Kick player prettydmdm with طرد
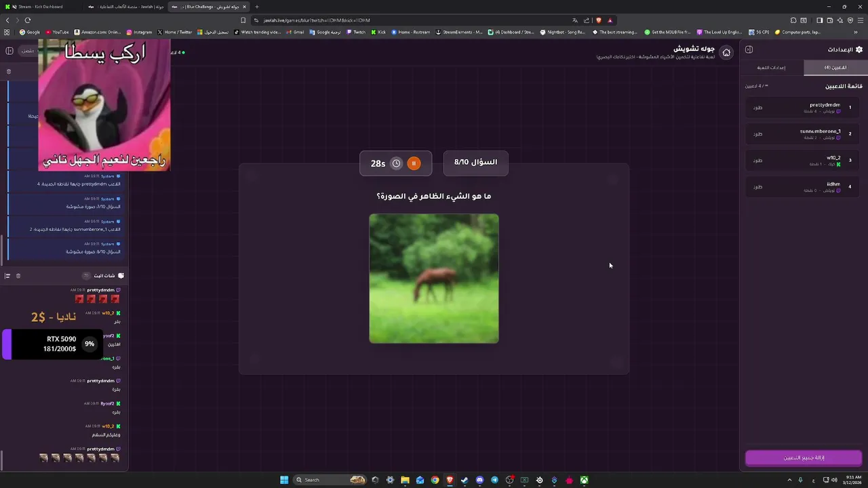868x488 pixels. point(757,108)
